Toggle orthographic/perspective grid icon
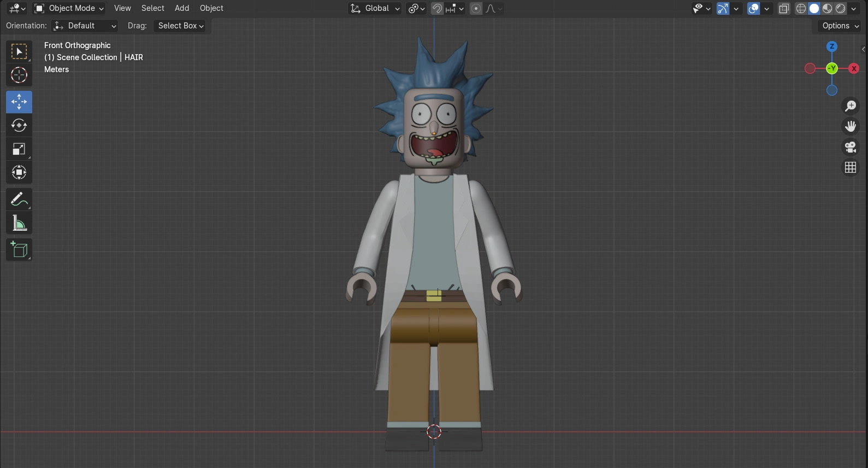Screen dimensions: 868x468 851,167
